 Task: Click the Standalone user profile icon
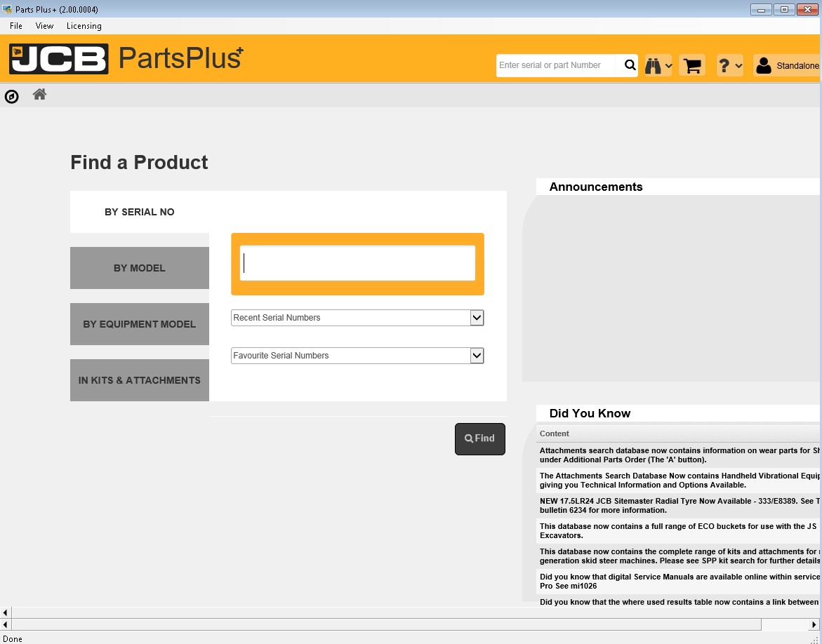point(764,65)
